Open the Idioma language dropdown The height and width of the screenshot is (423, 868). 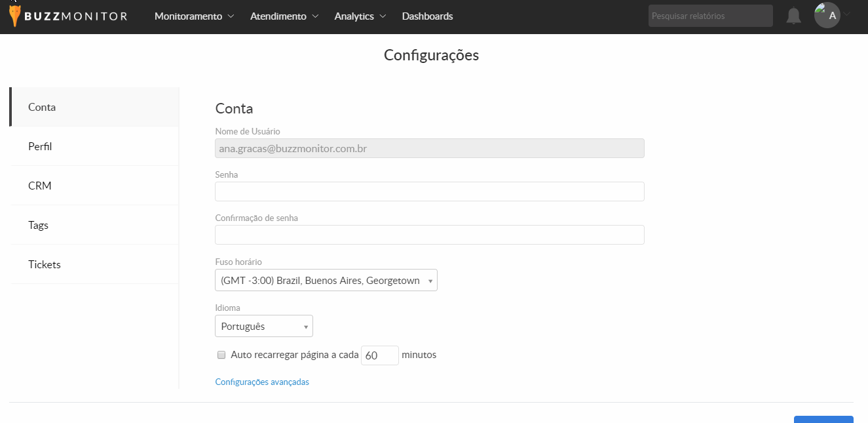coord(263,326)
